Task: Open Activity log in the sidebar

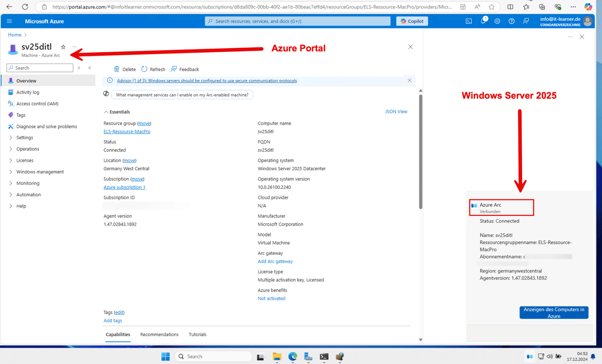Action: (x=28, y=92)
